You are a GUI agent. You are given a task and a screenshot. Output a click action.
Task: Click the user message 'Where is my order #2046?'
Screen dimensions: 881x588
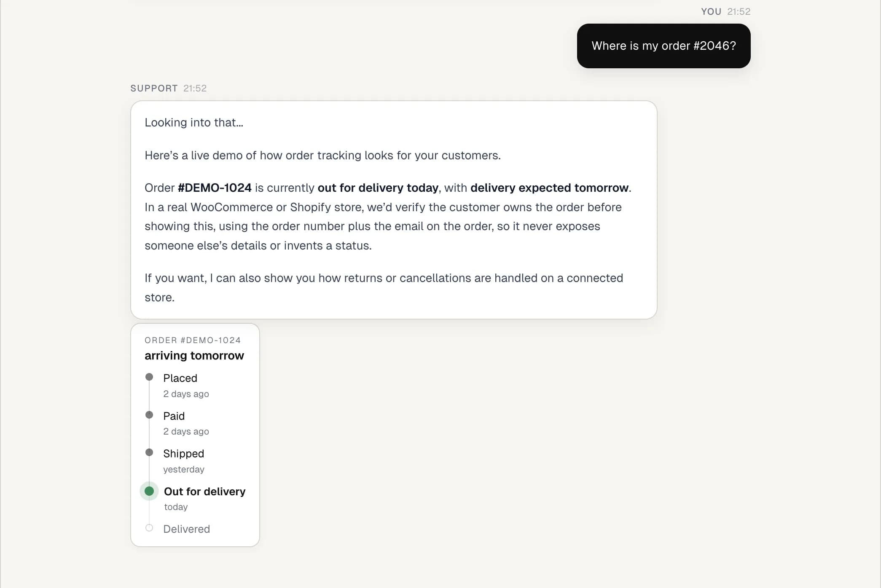(663, 46)
